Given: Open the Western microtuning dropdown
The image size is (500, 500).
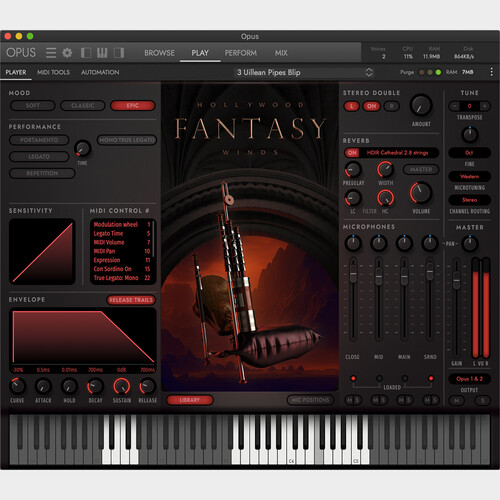Looking at the screenshot, I should pyautogui.click(x=469, y=176).
